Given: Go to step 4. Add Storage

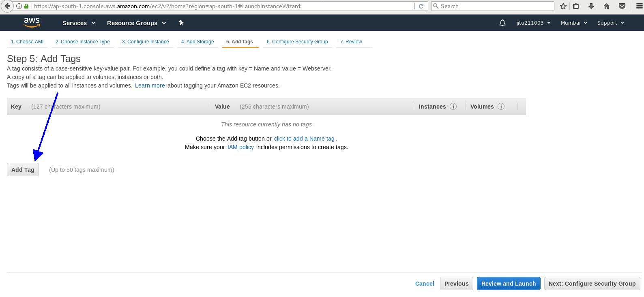Looking at the screenshot, I should (197, 42).
